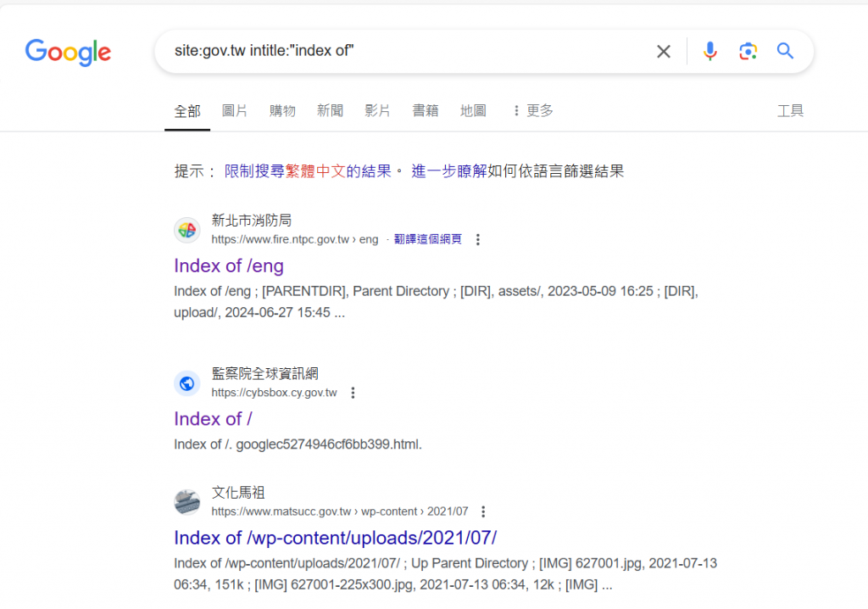Click 監察院全球資訊網 globe favicon
The height and width of the screenshot is (609, 868).
pyautogui.click(x=187, y=383)
